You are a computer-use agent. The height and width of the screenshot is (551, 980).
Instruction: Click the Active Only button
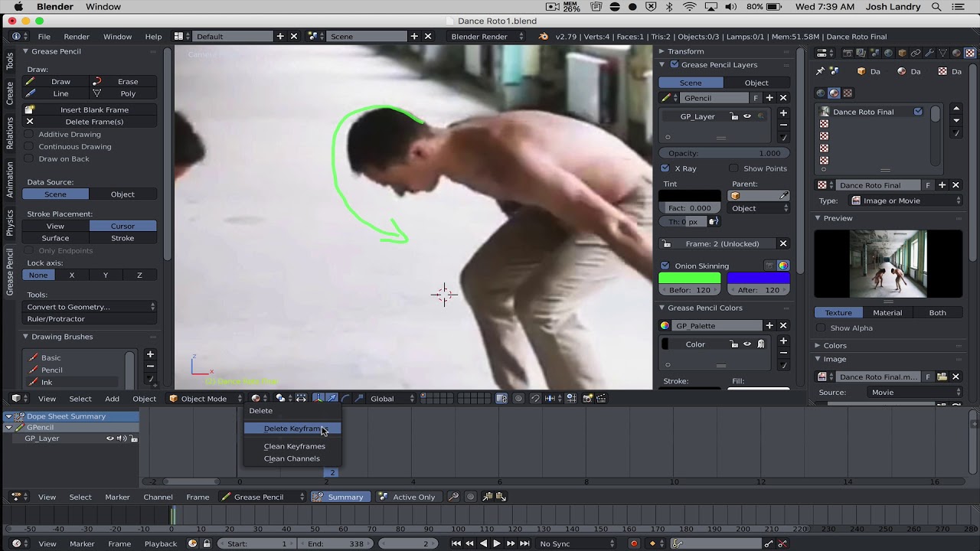click(x=407, y=497)
